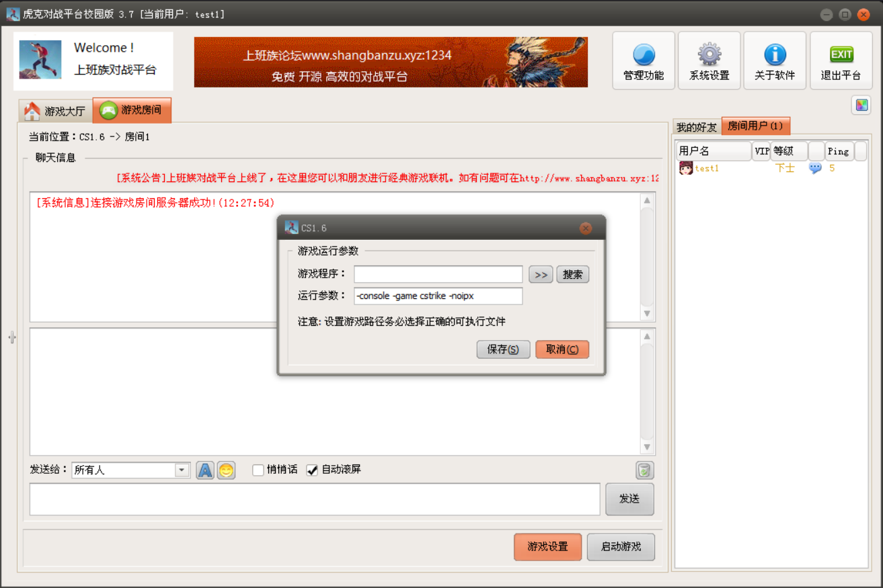Disable 自动滚屏 auto-scroll
This screenshot has width=883, height=588.
point(312,470)
